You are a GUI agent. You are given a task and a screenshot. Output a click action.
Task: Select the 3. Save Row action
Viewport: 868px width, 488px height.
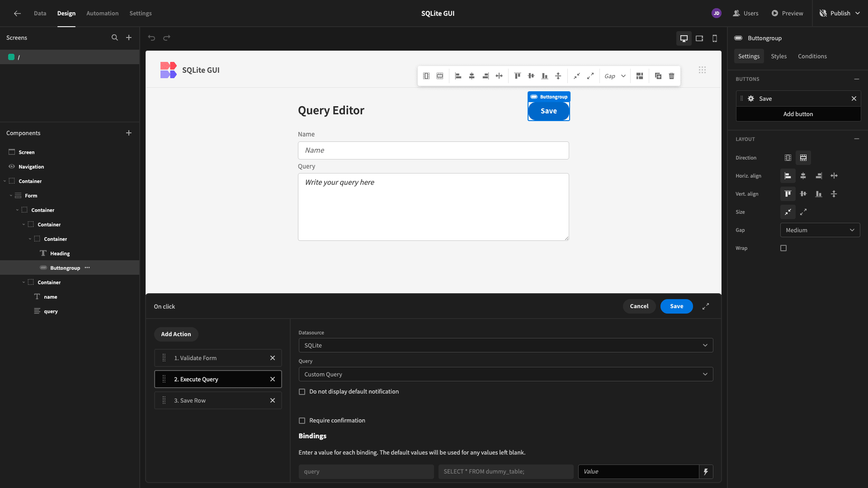pos(218,401)
